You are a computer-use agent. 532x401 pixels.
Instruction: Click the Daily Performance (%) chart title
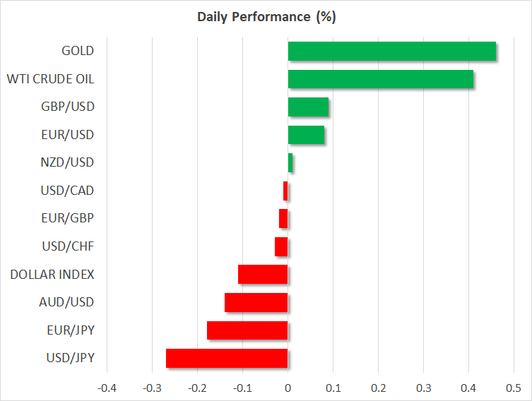(x=266, y=18)
